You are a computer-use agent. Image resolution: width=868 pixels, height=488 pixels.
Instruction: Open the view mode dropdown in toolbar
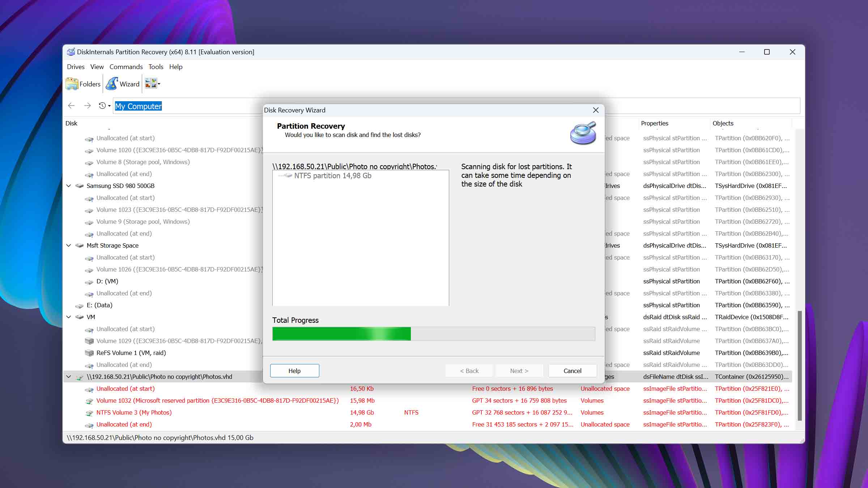pyautogui.click(x=153, y=84)
